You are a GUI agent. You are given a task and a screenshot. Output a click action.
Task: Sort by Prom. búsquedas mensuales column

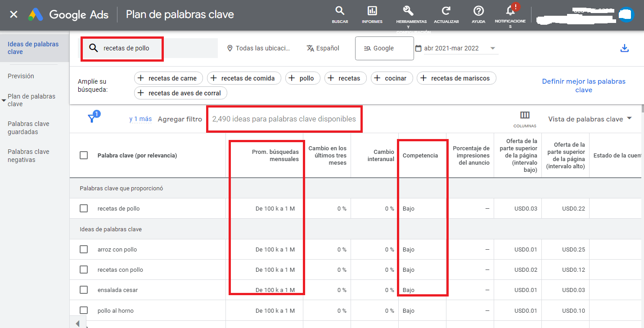[x=275, y=155]
